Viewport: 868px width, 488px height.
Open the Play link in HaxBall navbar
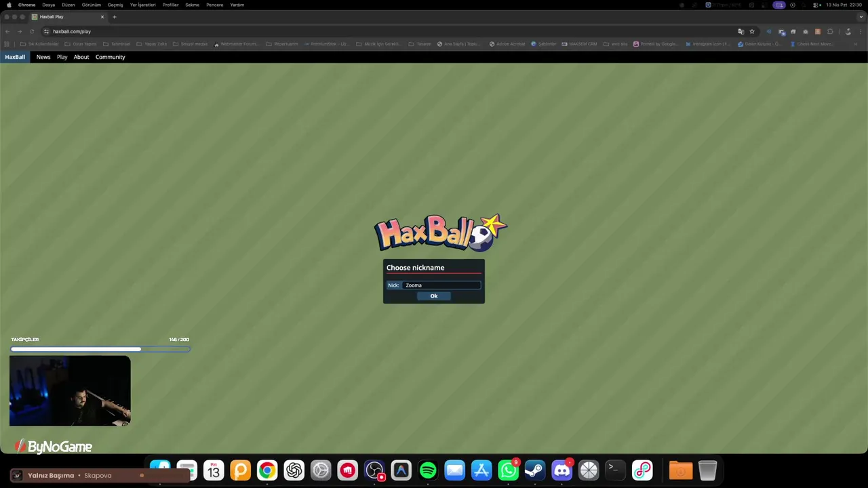pyautogui.click(x=62, y=57)
